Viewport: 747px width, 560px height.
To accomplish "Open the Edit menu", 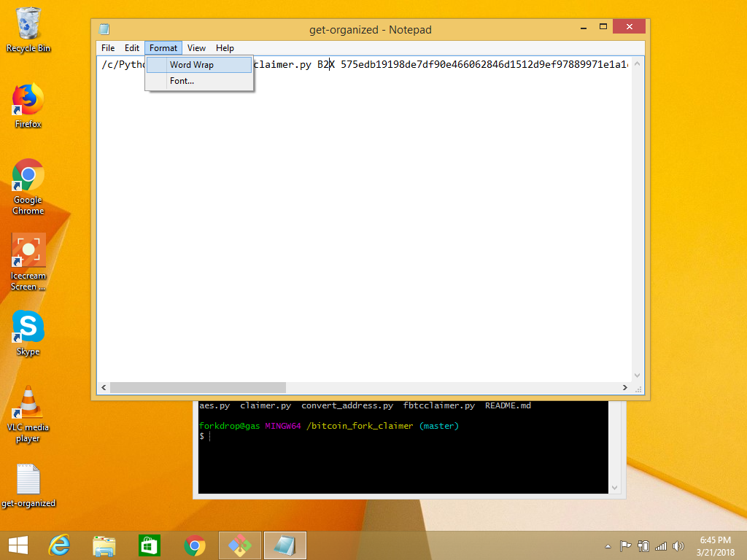I will pos(132,48).
